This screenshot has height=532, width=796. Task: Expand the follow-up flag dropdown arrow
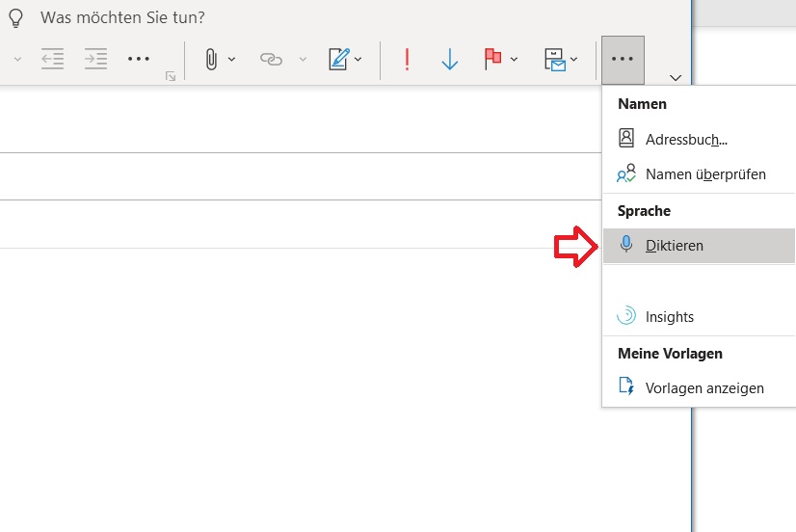[514, 60]
